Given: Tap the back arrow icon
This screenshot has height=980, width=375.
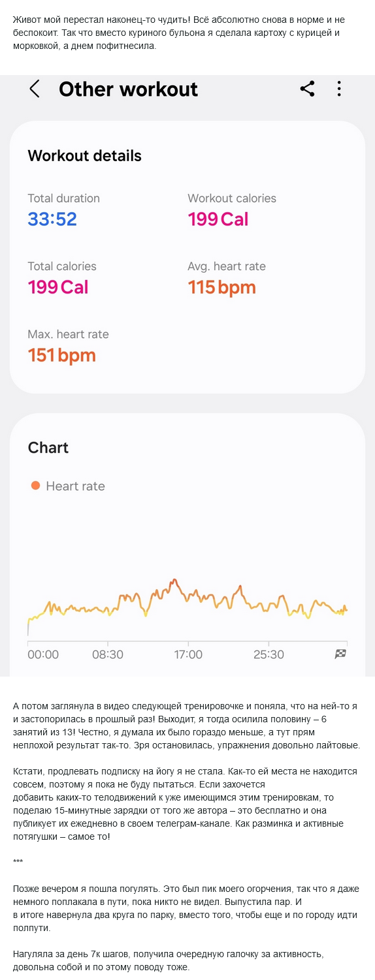Looking at the screenshot, I should (x=35, y=89).
